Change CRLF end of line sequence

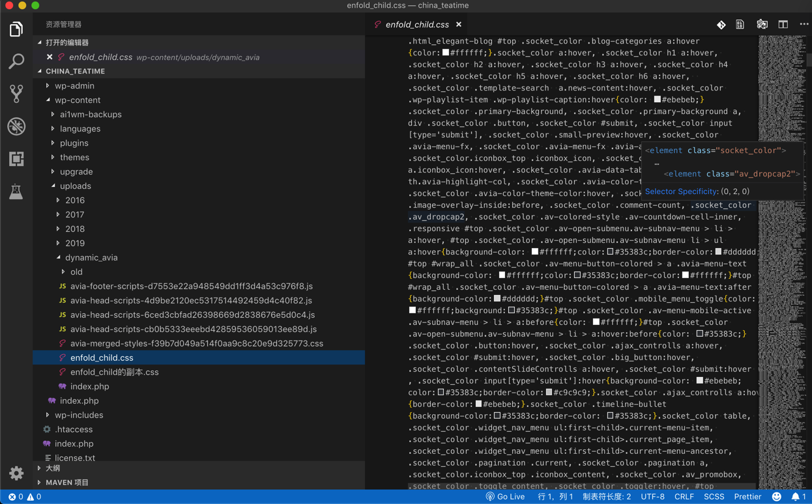[684, 497]
